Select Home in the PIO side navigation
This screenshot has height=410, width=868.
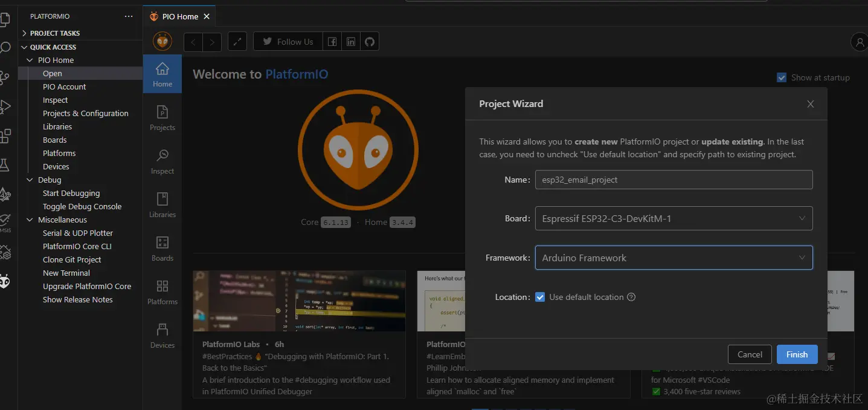point(162,74)
